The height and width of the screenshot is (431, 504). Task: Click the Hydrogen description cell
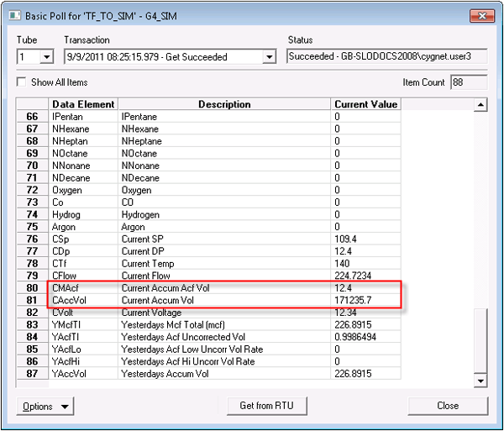click(224, 214)
